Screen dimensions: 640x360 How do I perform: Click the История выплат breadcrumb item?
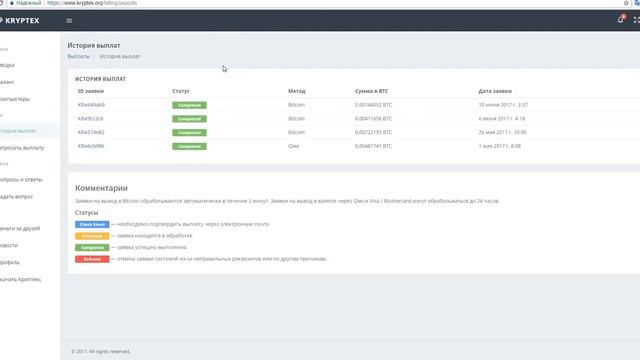click(x=120, y=56)
